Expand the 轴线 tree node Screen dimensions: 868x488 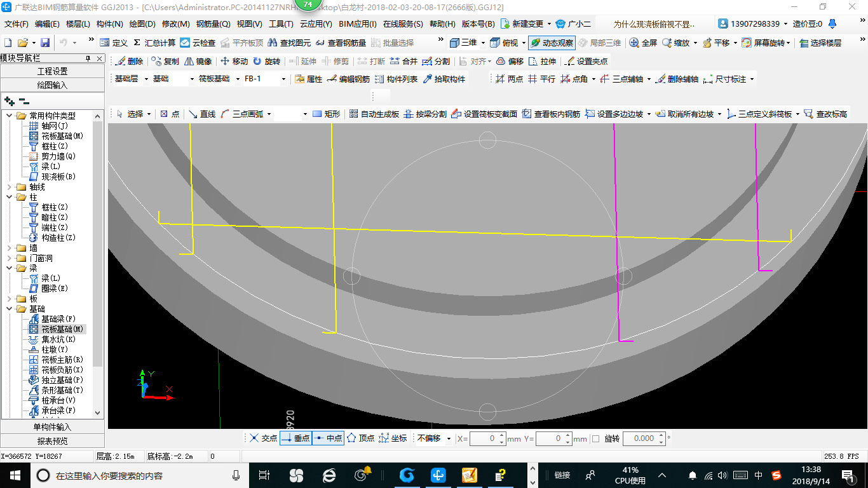click(x=9, y=187)
